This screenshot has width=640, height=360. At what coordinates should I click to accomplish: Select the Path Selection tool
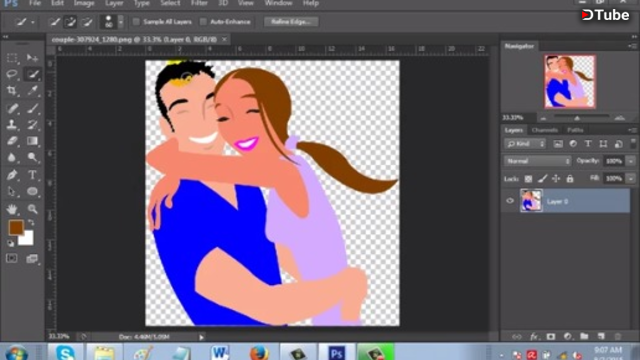[x=12, y=191]
